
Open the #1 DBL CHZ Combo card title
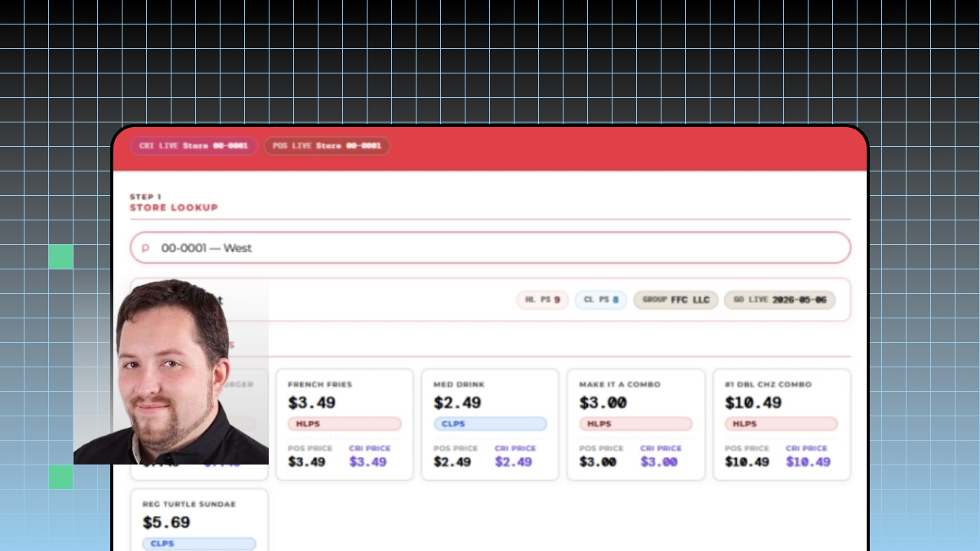[768, 384]
